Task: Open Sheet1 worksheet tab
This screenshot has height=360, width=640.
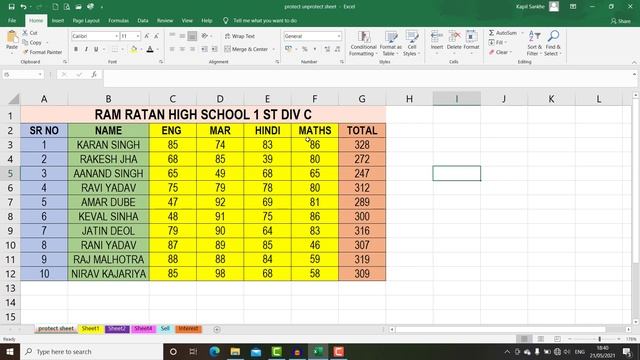Action: click(x=90, y=329)
